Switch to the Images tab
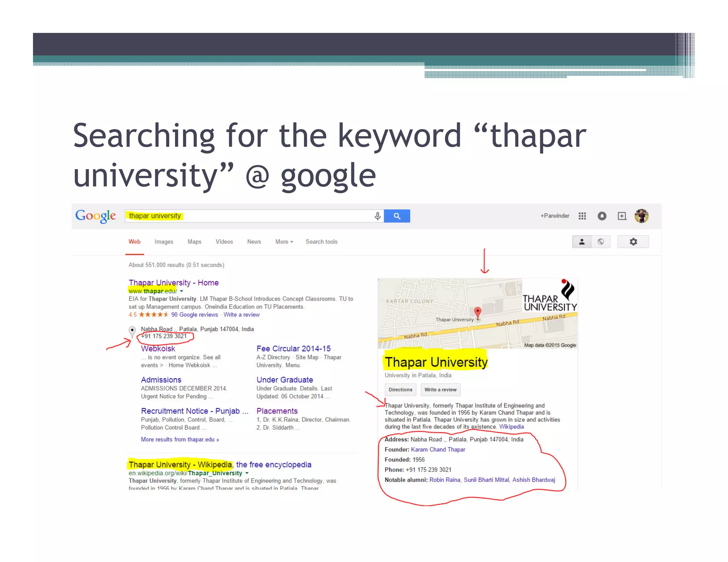728x562 pixels. (164, 242)
